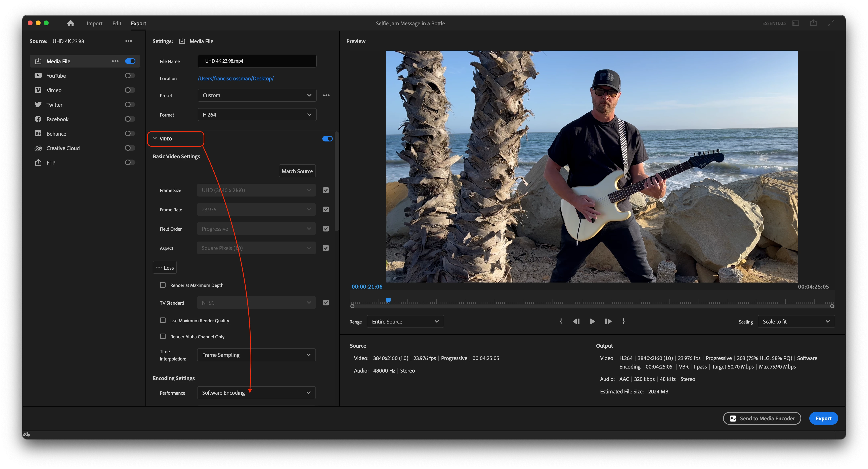Enable the YouTube destination toggle
Image resolution: width=868 pixels, height=469 pixels.
point(130,76)
